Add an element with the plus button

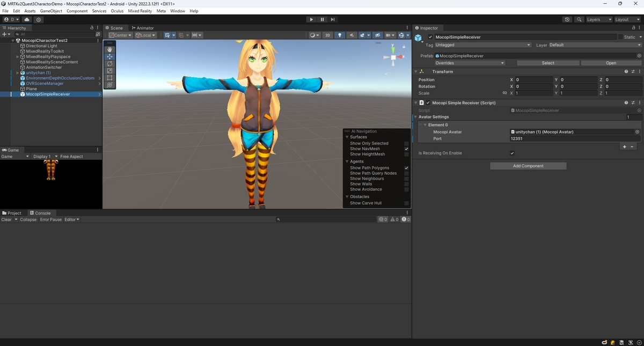pyautogui.click(x=624, y=146)
